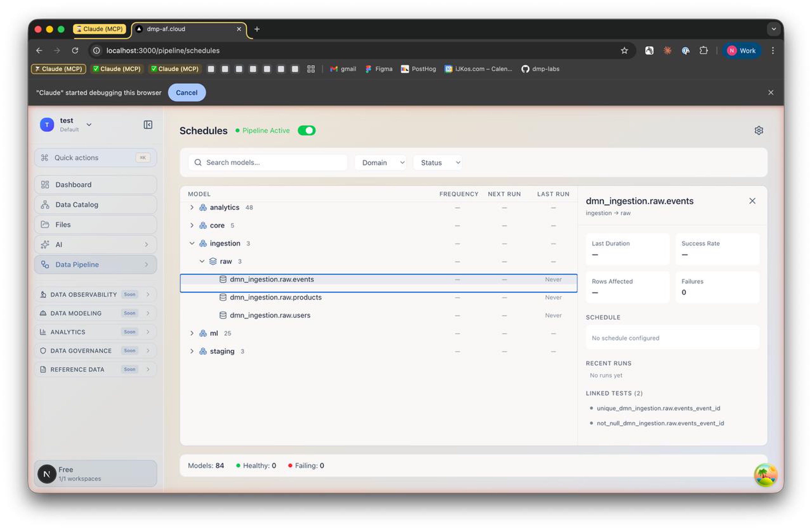Close the dmp-af.cloud tab
Image resolution: width=812 pixels, height=530 pixels.
(239, 29)
